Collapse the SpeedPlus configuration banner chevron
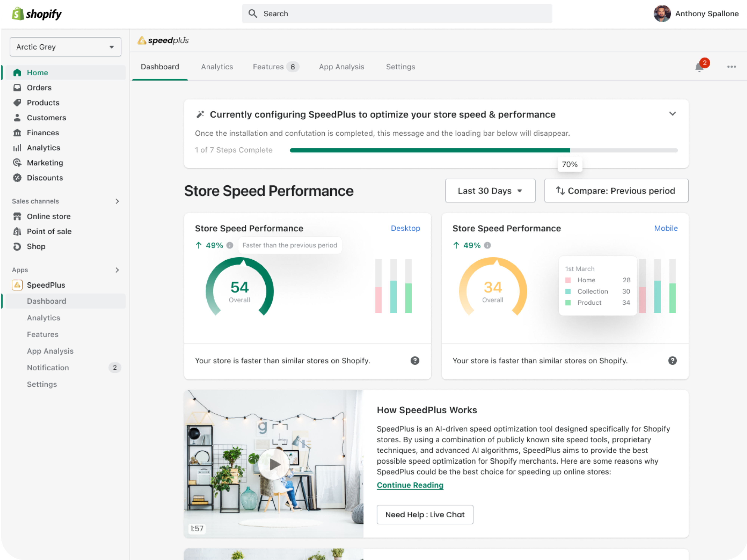747x560 pixels. (x=672, y=114)
